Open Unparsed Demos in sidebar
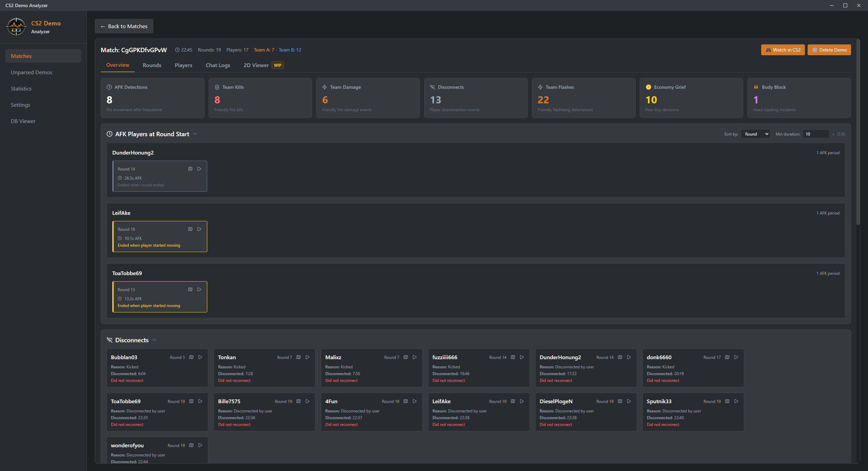Viewport: 868px width, 471px height. click(x=31, y=72)
